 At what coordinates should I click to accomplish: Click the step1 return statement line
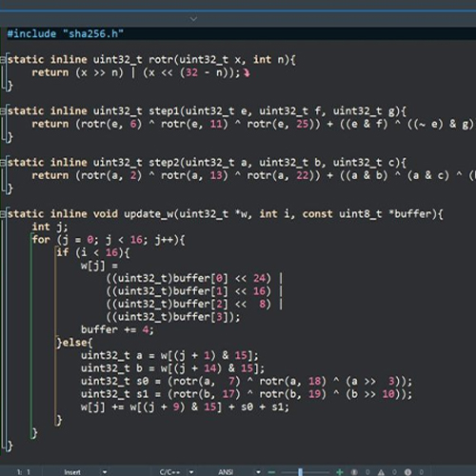pos(253,124)
